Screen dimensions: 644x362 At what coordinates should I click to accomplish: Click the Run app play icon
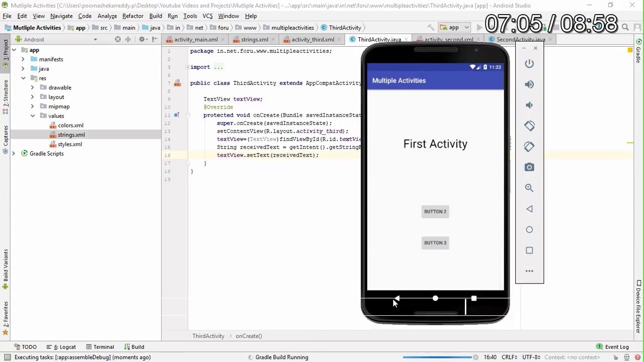point(479,28)
